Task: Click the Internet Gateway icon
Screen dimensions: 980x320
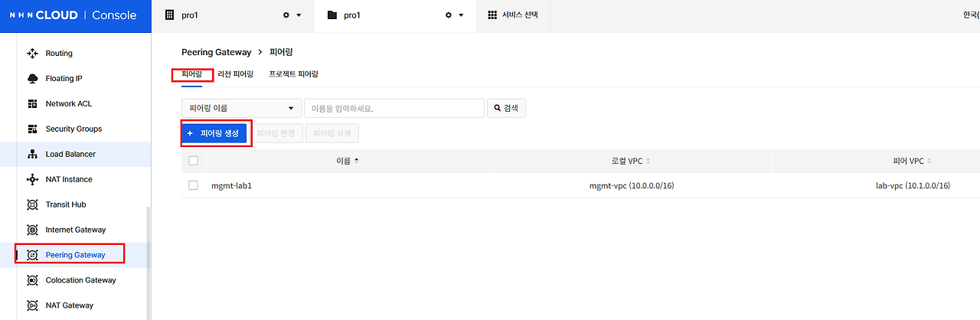Action: pos(32,230)
